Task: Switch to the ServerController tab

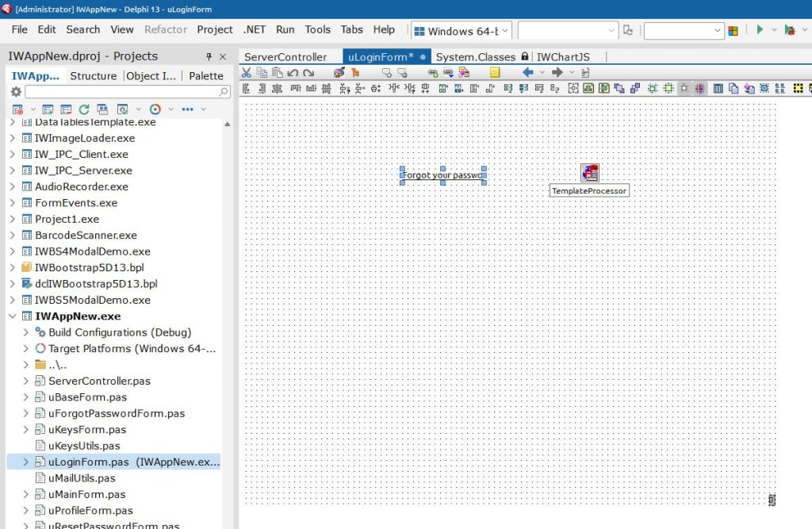Action: coord(285,57)
